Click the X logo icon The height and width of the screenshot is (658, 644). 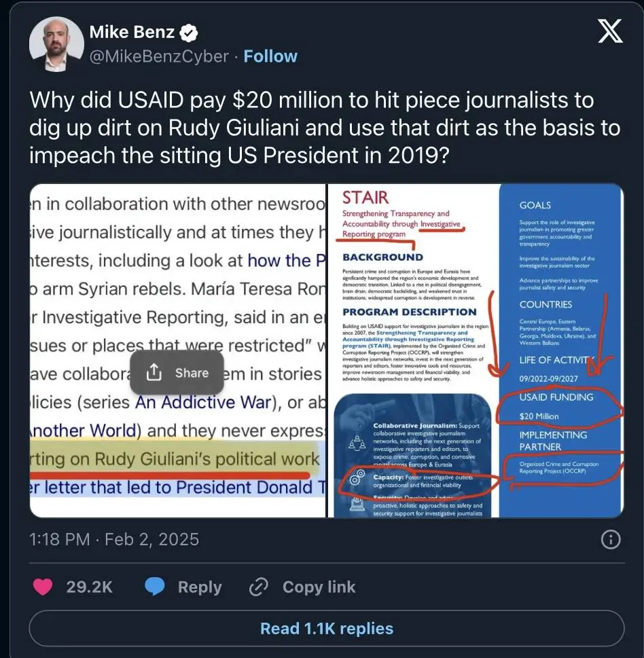coord(611,31)
